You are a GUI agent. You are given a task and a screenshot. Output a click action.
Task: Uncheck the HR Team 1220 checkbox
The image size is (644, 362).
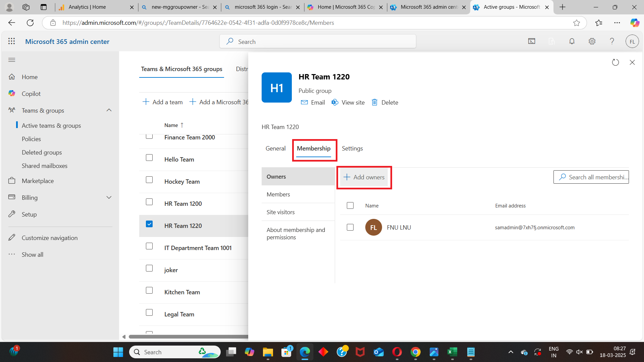point(149,224)
